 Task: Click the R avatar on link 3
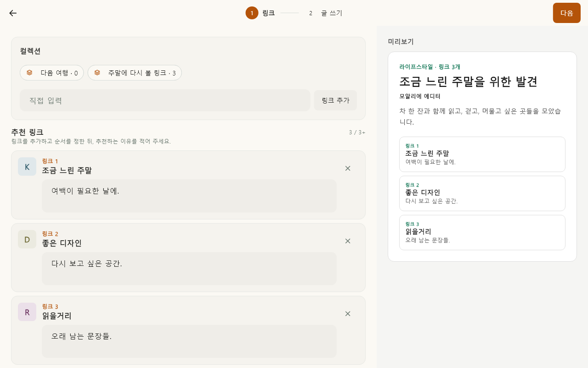(x=27, y=312)
